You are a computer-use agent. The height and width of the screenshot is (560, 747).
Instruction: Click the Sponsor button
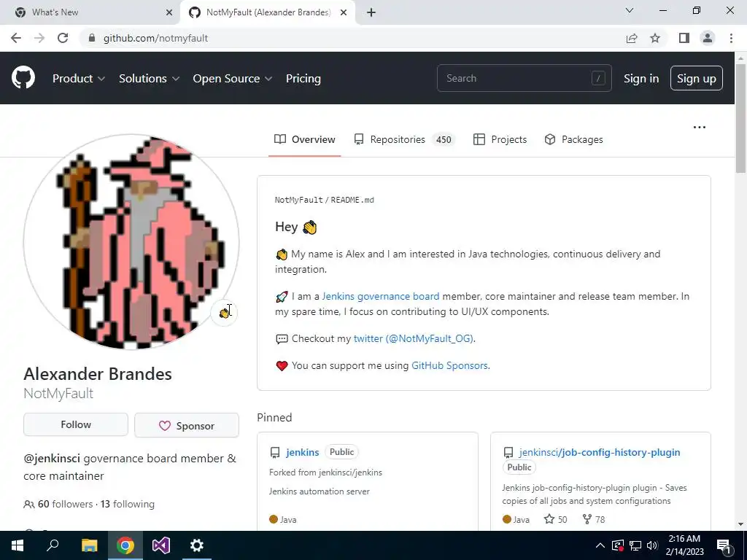[x=187, y=425]
